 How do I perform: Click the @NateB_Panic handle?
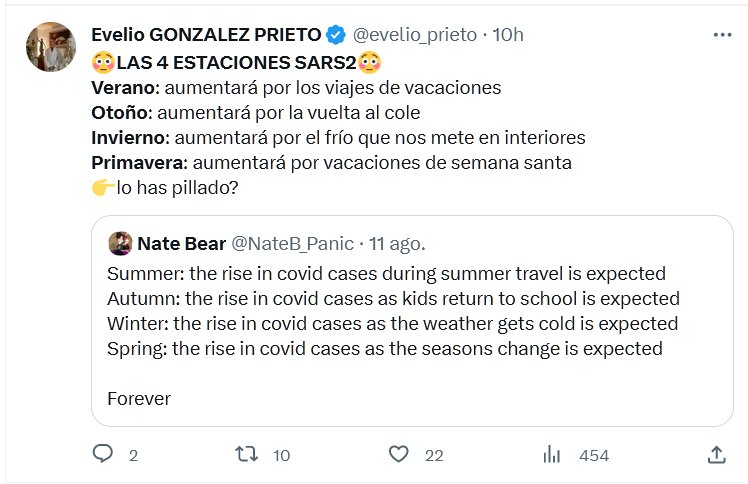pos(290,243)
